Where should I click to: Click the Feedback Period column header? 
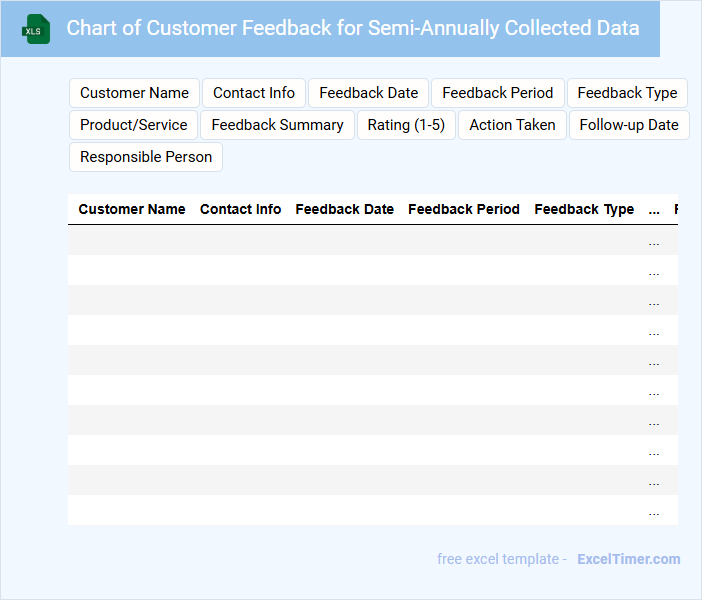pyautogui.click(x=464, y=210)
